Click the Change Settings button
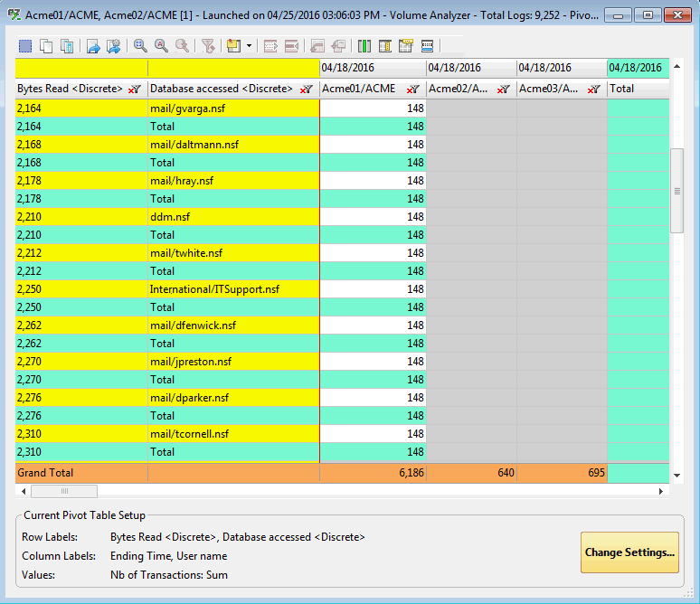The width and height of the screenshot is (700, 604). tap(629, 552)
